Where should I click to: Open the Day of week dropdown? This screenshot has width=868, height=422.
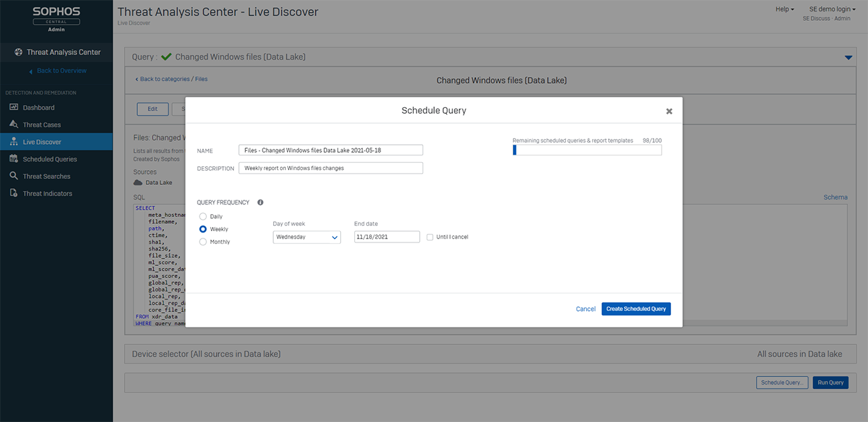[307, 237]
